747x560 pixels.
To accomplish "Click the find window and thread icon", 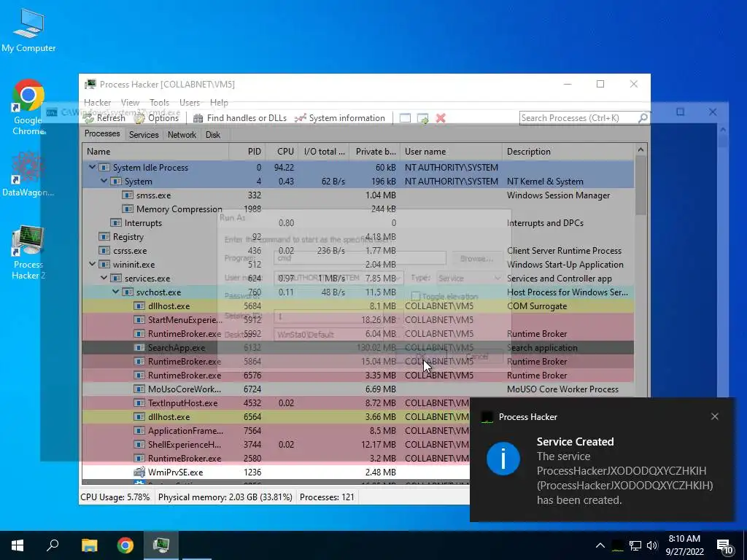I will [x=422, y=117].
